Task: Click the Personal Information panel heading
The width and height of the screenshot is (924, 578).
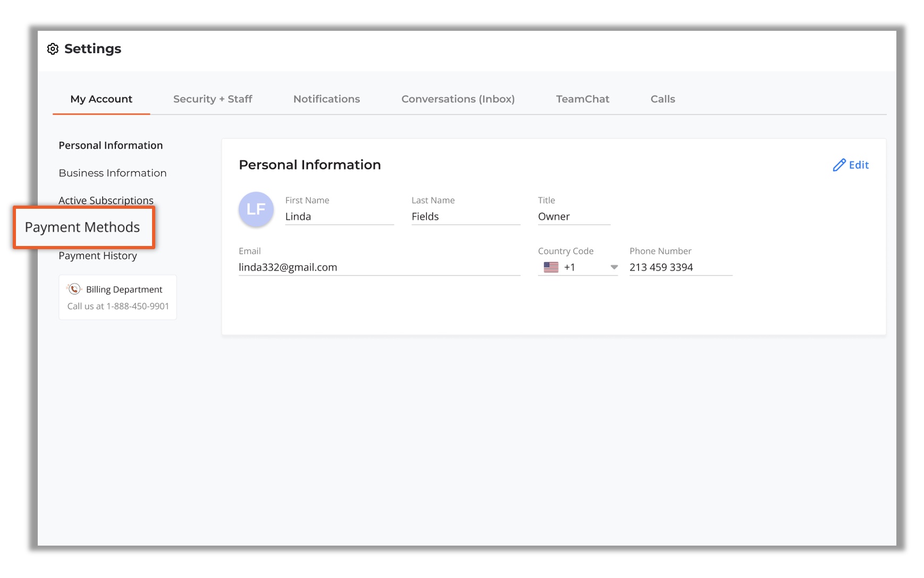Action: [x=310, y=165]
